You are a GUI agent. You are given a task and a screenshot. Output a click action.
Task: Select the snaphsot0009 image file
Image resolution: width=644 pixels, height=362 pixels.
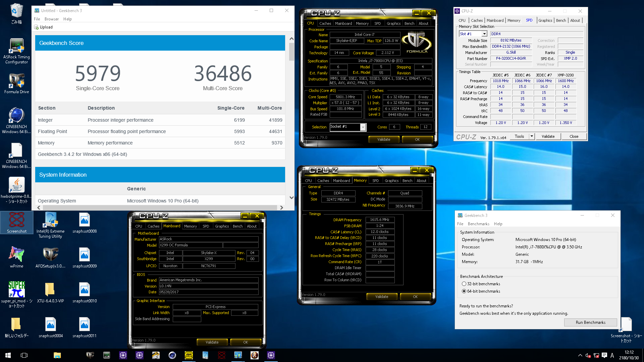coord(85,257)
